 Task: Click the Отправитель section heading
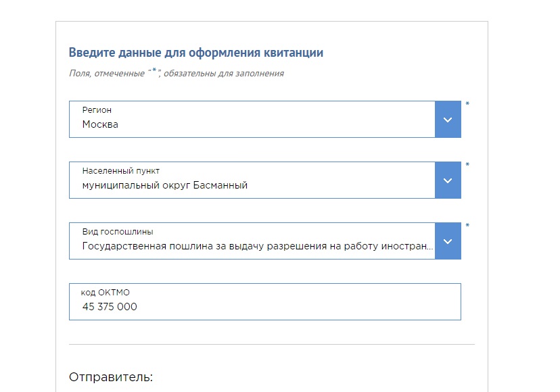(x=111, y=377)
